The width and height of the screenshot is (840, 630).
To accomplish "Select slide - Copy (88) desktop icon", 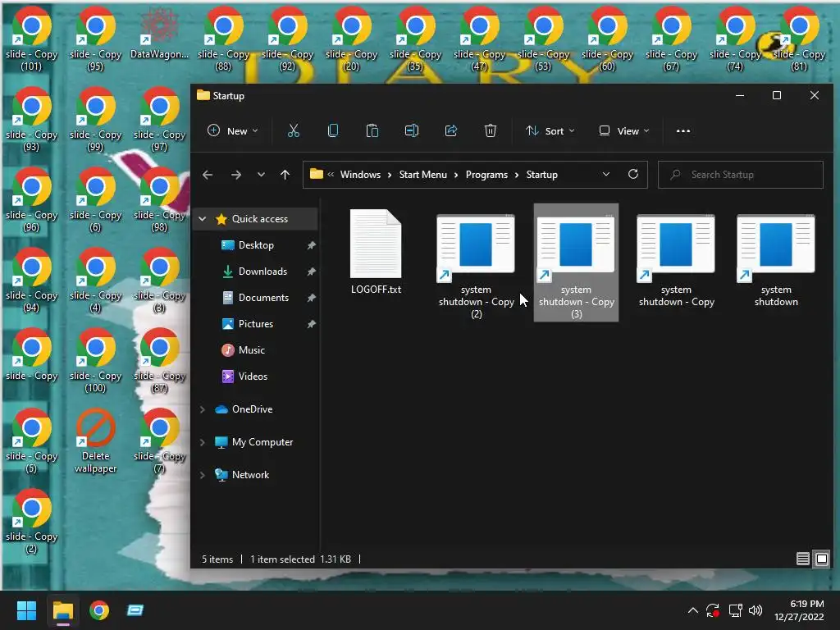I will pos(223,39).
